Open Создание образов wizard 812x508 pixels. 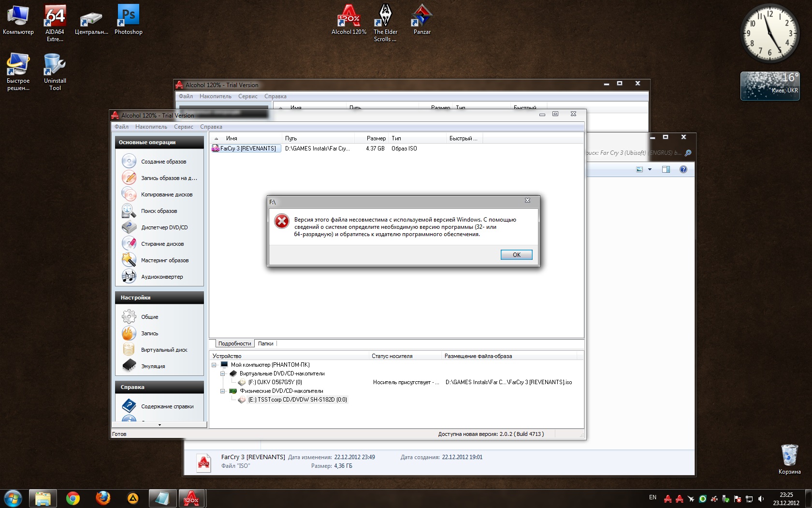(x=163, y=162)
